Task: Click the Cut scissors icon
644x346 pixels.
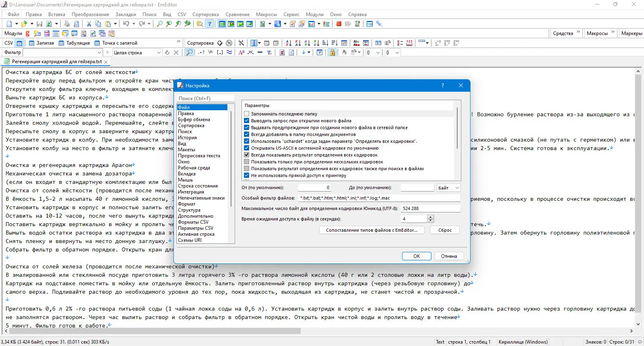Action: click(x=89, y=24)
